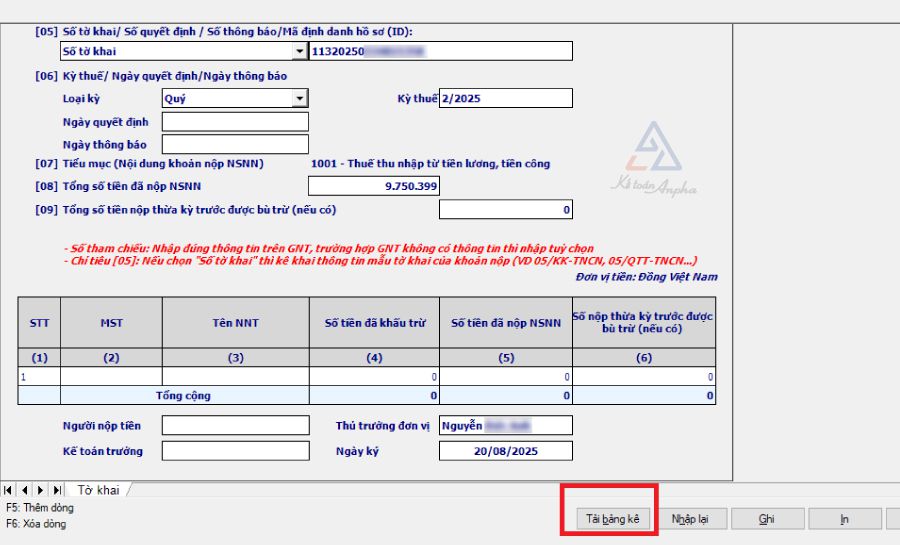The width and height of the screenshot is (900, 545).
Task: Select row 1 Số tiền đã khấu trừ cell
Action: click(x=374, y=377)
